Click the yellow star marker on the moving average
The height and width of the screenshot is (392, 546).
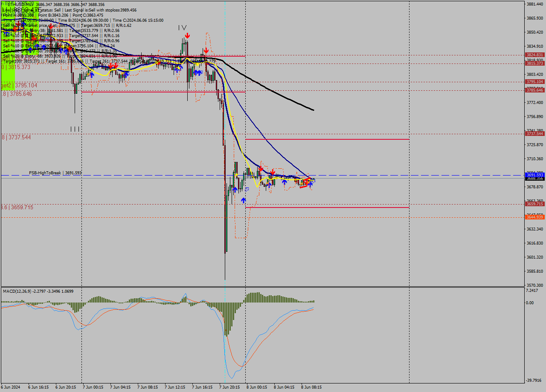[236, 175]
